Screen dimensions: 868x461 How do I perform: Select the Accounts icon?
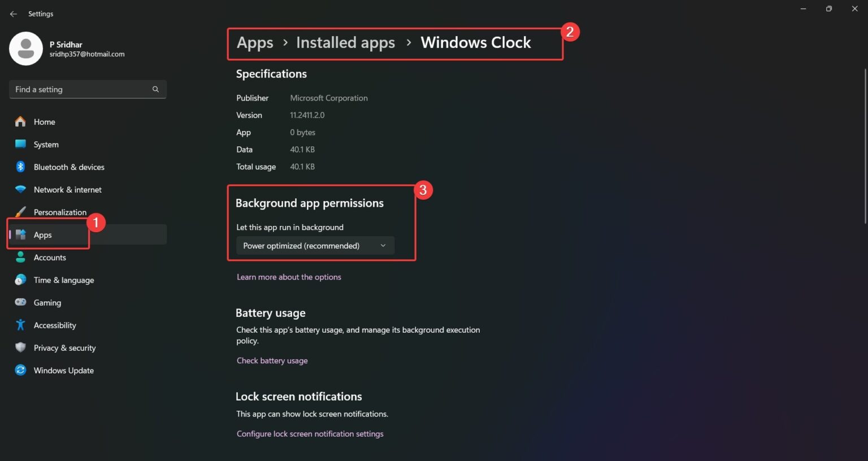coord(20,257)
